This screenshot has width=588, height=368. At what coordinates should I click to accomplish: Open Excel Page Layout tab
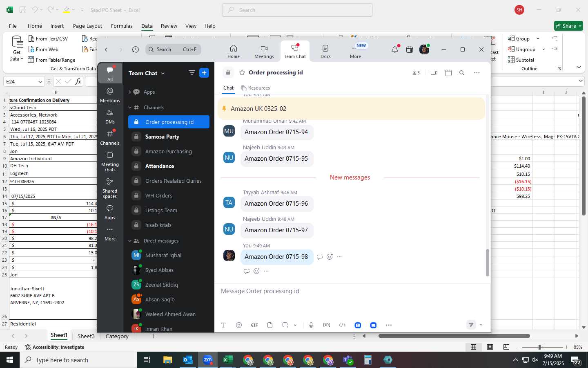[x=87, y=26]
